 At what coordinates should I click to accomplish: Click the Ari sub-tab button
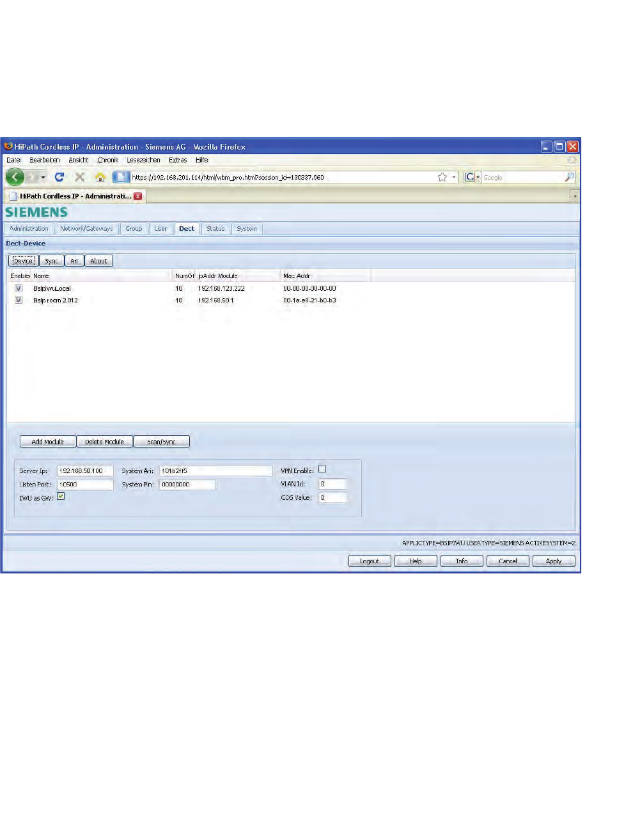(x=74, y=261)
